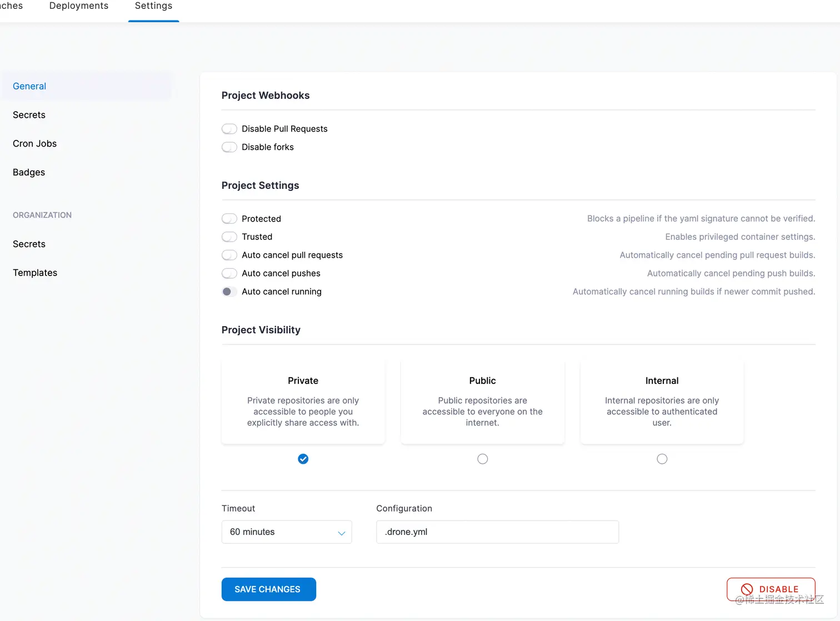Turn on Auto cancel pushes
The image size is (840, 621).
pos(229,273)
